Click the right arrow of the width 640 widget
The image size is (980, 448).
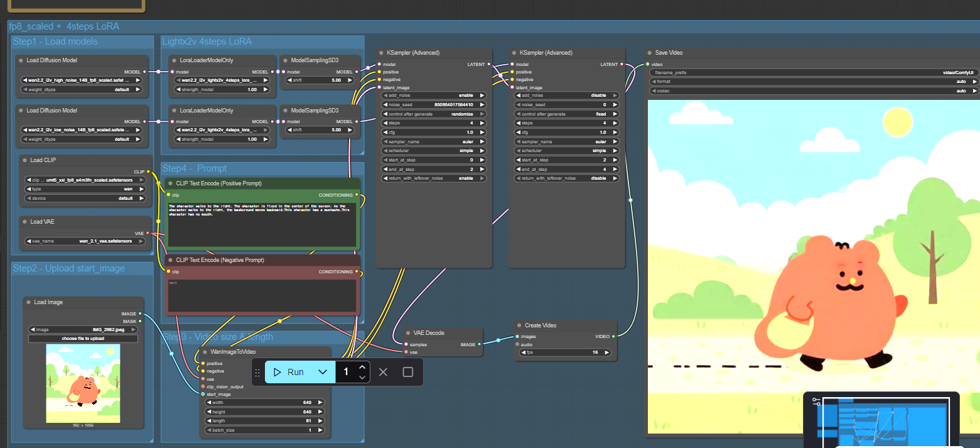[320, 403]
